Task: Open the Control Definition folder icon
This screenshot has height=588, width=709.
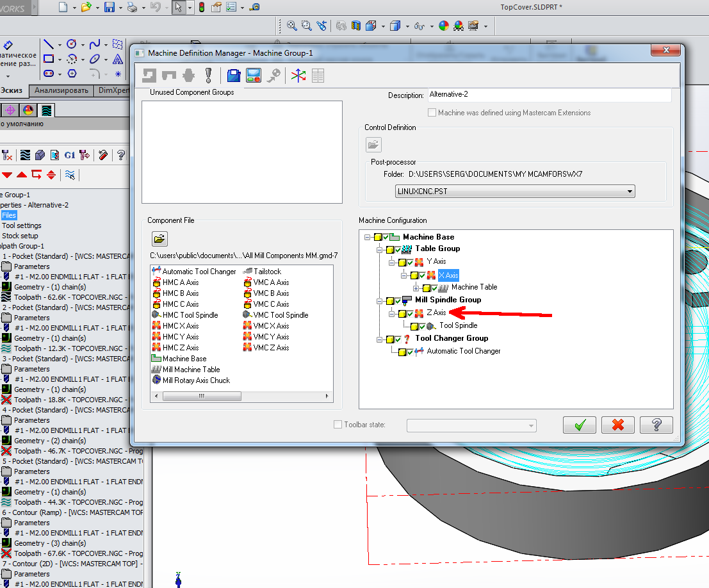Action: [373, 145]
